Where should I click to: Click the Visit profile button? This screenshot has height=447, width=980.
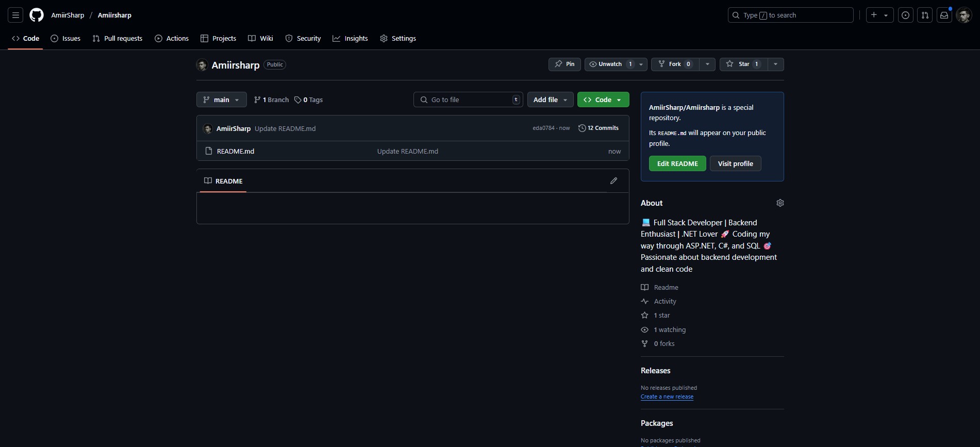coord(735,164)
